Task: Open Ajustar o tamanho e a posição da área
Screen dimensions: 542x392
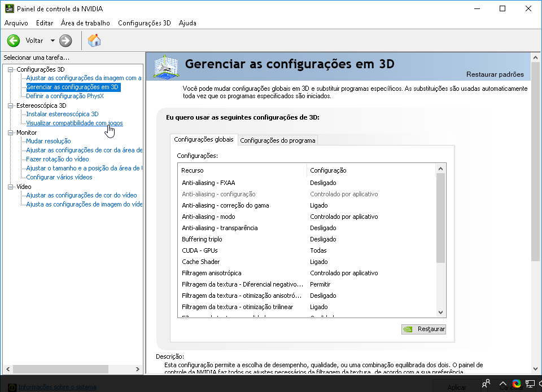Action: [84, 168]
